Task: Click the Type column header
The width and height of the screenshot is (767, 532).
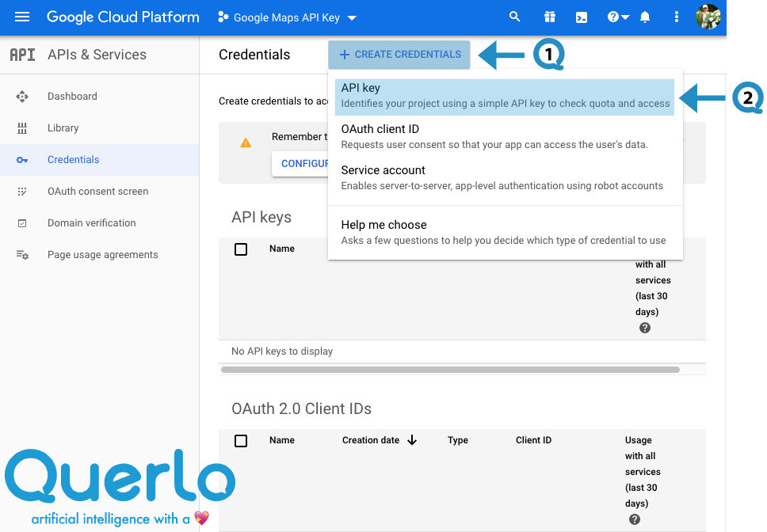Action: (x=458, y=440)
